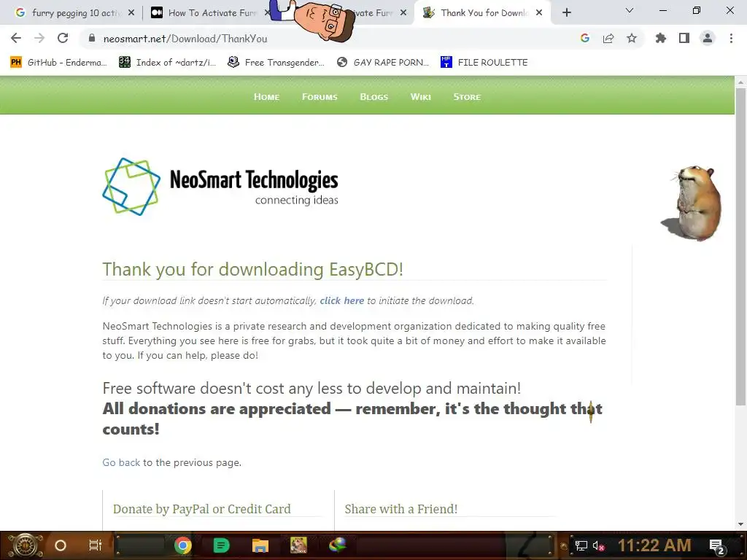This screenshot has height=560, width=747.
Task: Open Wiki in the navigation bar
Action: (421, 97)
